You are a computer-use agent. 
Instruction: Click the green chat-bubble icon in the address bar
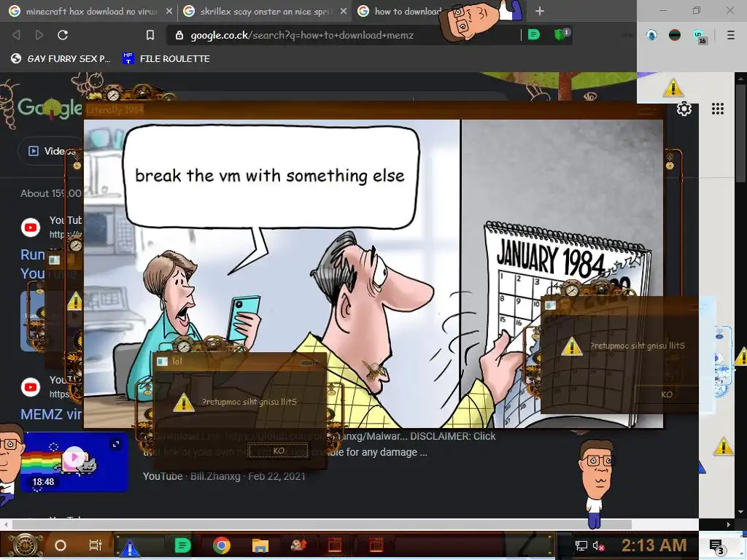534,35
